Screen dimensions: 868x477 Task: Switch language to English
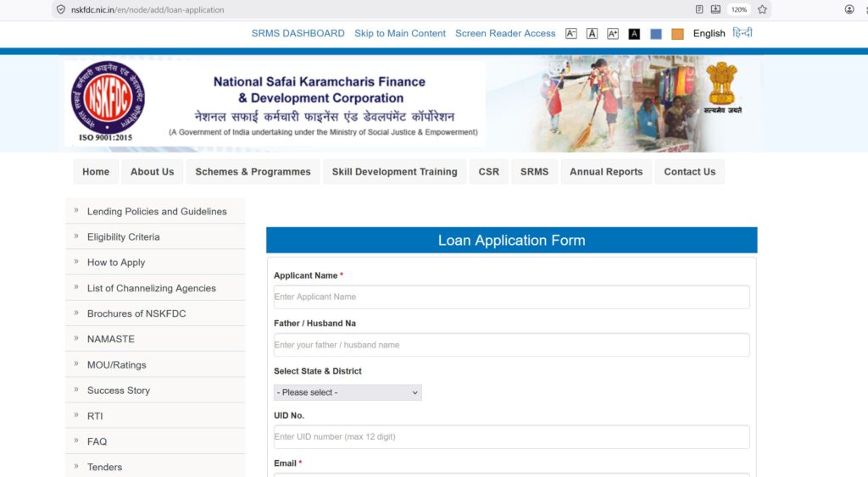pos(709,33)
